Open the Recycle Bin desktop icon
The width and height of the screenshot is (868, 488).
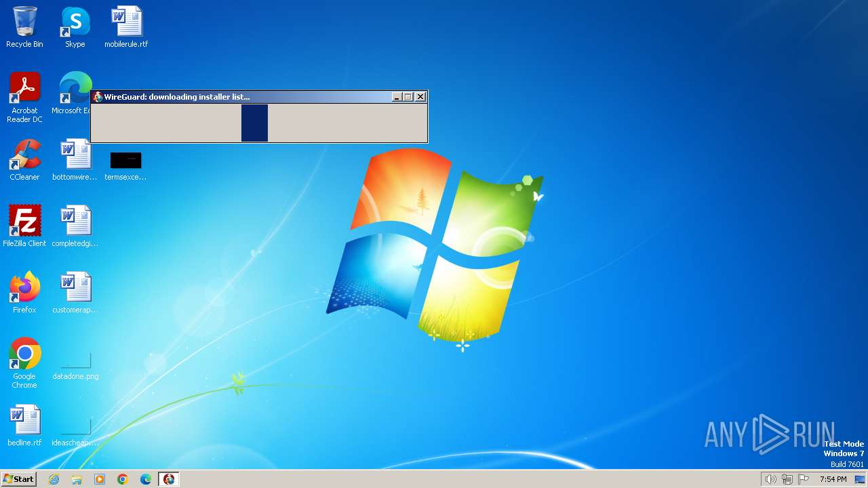click(x=24, y=27)
